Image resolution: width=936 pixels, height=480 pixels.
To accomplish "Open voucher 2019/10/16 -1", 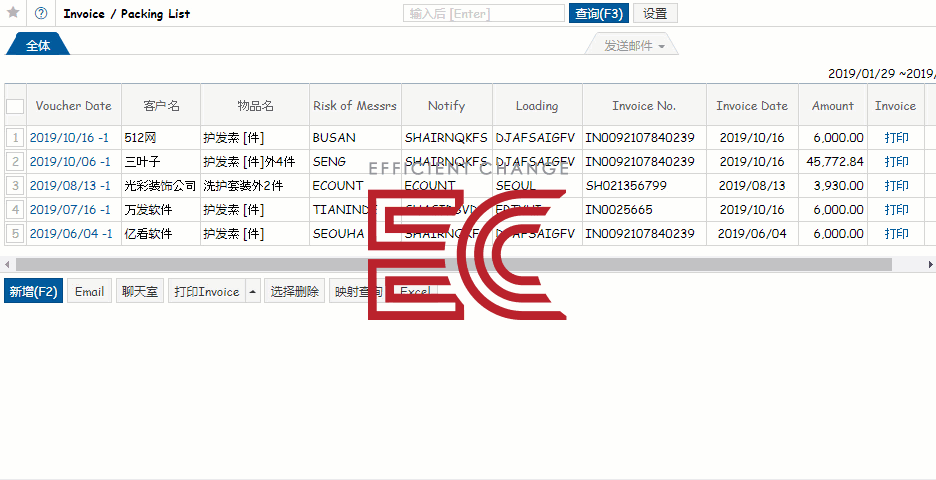I will [x=69, y=138].
